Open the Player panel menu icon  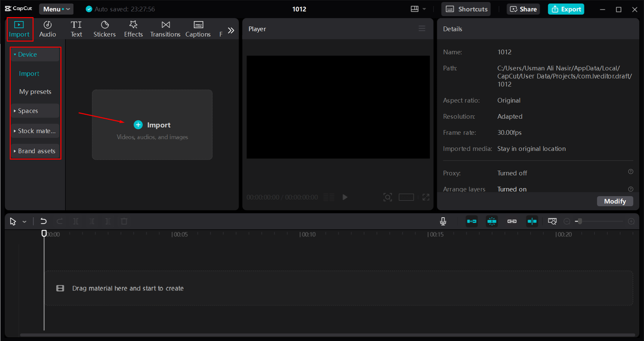422,29
